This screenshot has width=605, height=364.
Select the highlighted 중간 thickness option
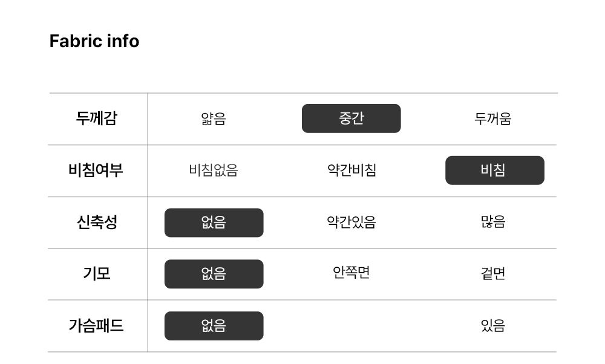(x=351, y=119)
